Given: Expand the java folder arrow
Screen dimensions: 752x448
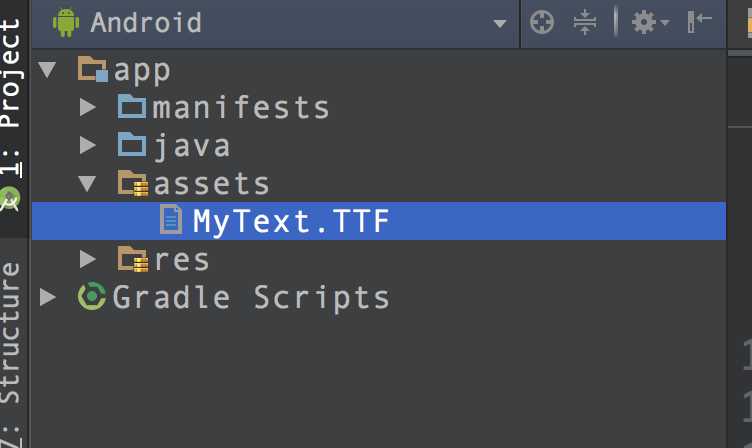Looking at the screenshot, I should [87, 145].
